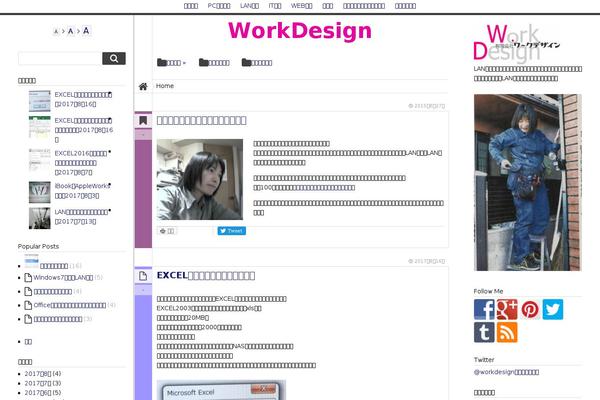Open the EXCEL post title link
This screenshot has width=600, height=400.
(206, 276)
